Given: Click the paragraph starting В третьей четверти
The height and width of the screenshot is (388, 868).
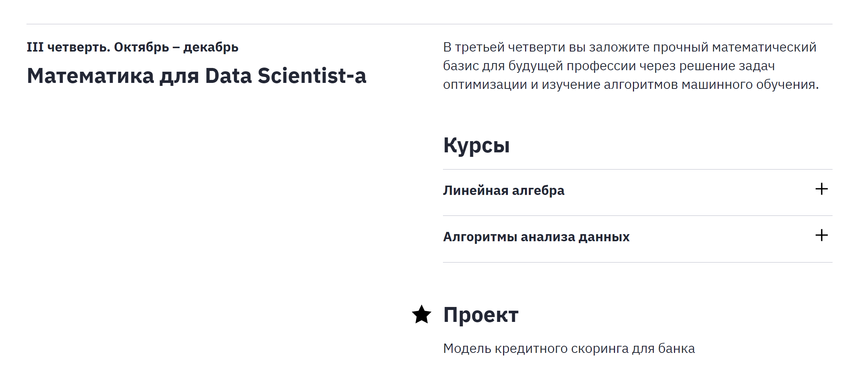Looking at the screenshot, I should point(631,66).
